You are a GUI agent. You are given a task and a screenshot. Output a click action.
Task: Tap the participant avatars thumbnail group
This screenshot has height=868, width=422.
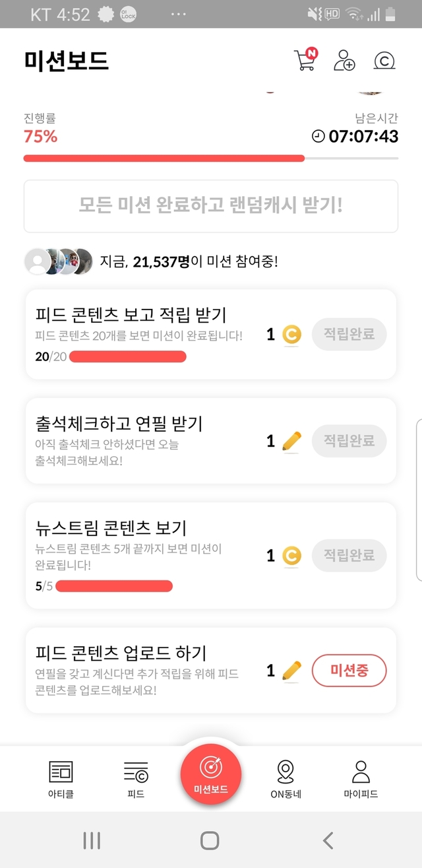[58, 262]
